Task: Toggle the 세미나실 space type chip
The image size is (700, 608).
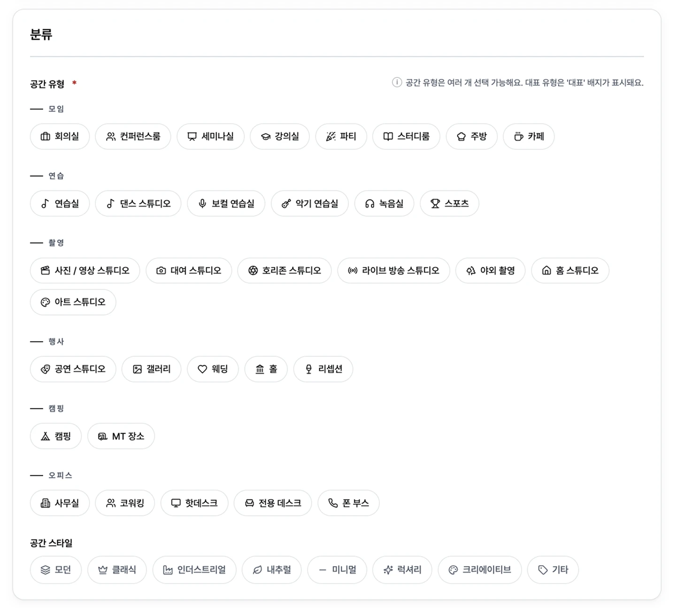Action: coord(210,137)
